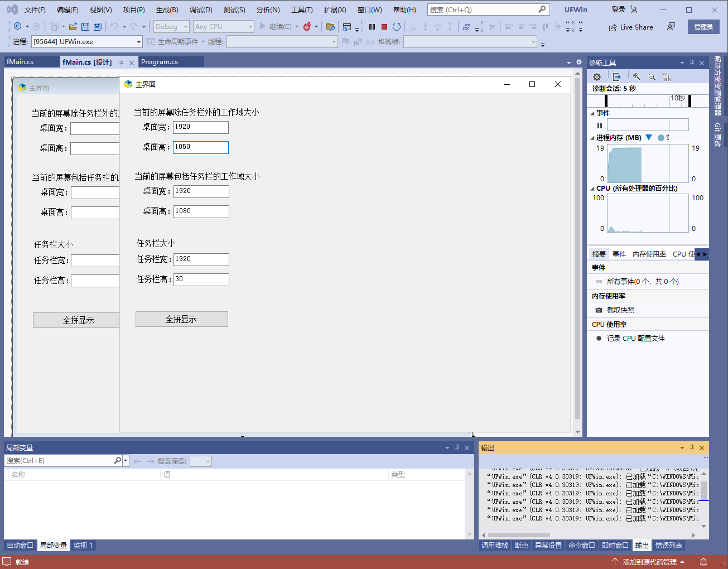Click the document tabs settings gear icon
The image size is (728, 569).
tap(579, 62)
